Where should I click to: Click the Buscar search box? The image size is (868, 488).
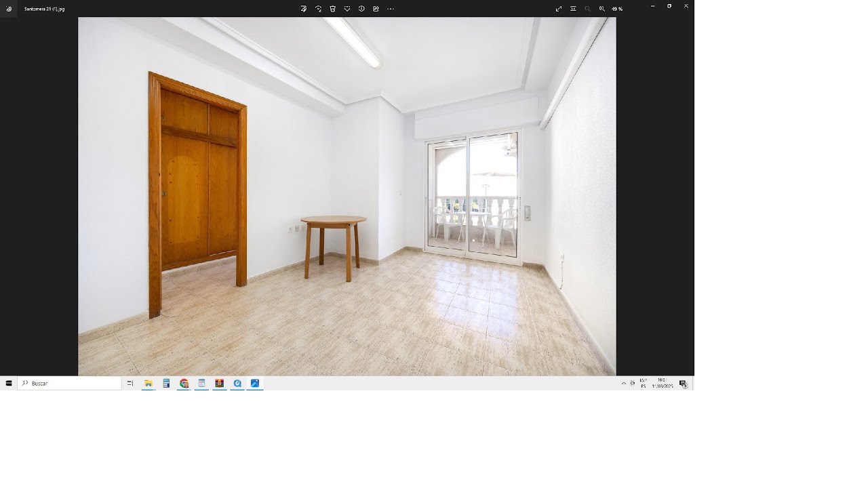click(69, 383)
